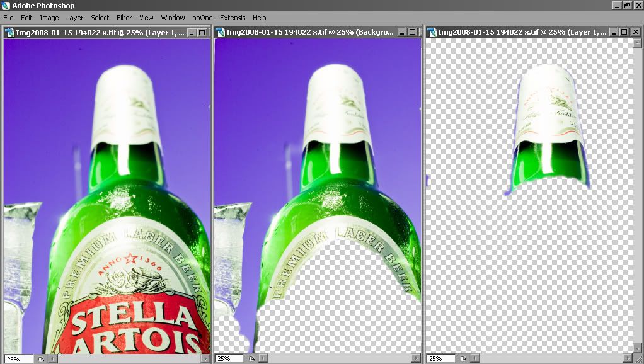The image size is (644, 364).
Task: Click the Adobe Photoshop application icon in title bar
Action: click(x=5, y=5)
